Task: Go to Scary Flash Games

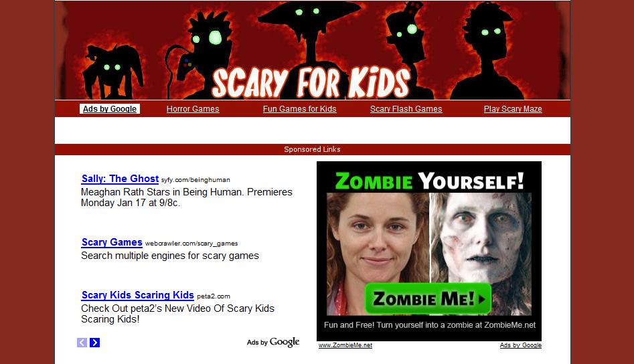Action: (406, 109)
